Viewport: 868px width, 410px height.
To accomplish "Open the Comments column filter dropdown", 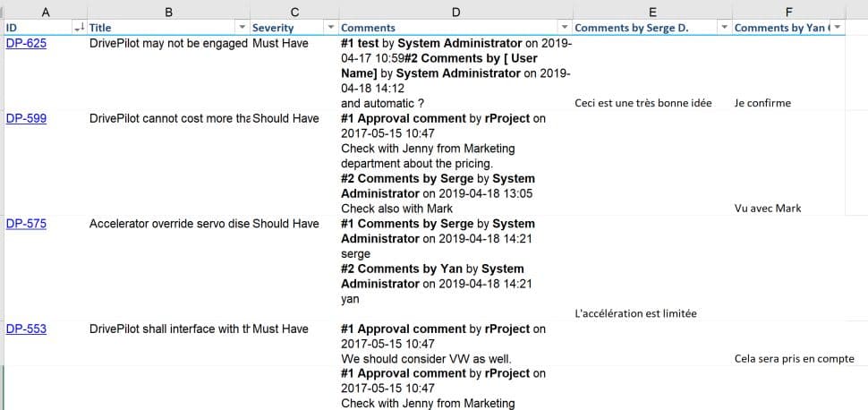I will tap(564, 29).
